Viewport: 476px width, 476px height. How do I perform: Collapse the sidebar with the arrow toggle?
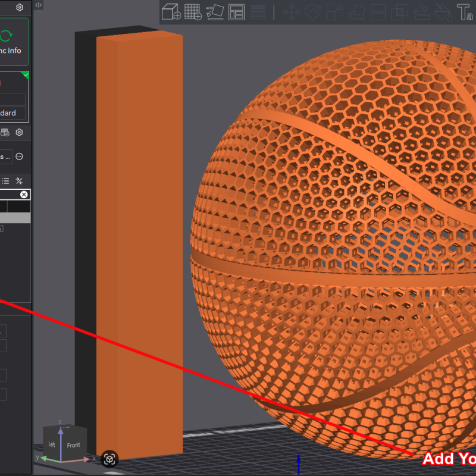[38, 5]
